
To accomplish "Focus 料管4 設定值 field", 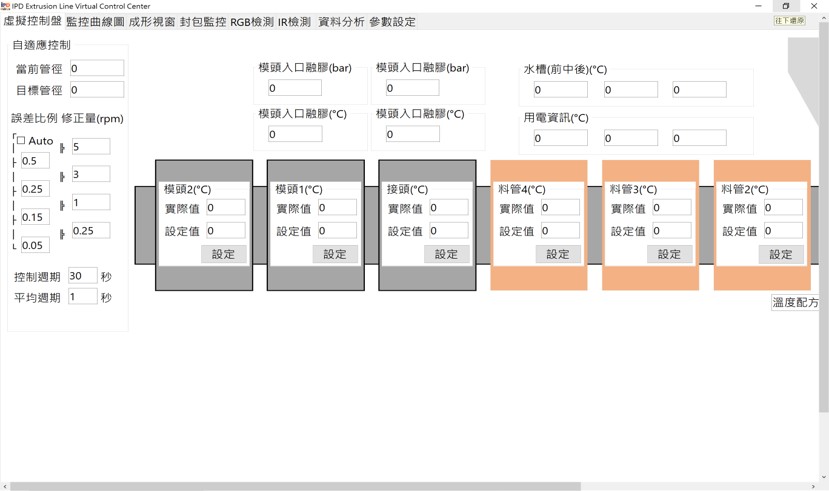I will [x=560, y=230].
